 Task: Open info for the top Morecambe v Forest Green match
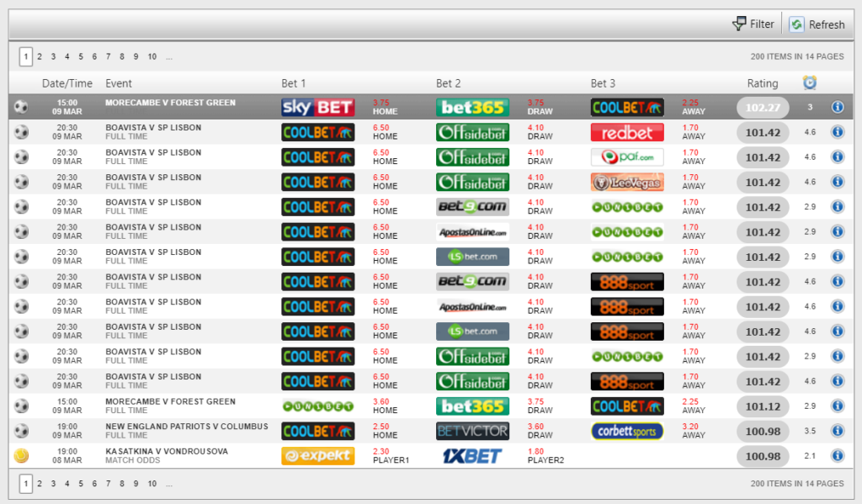(x=836, y=106)
